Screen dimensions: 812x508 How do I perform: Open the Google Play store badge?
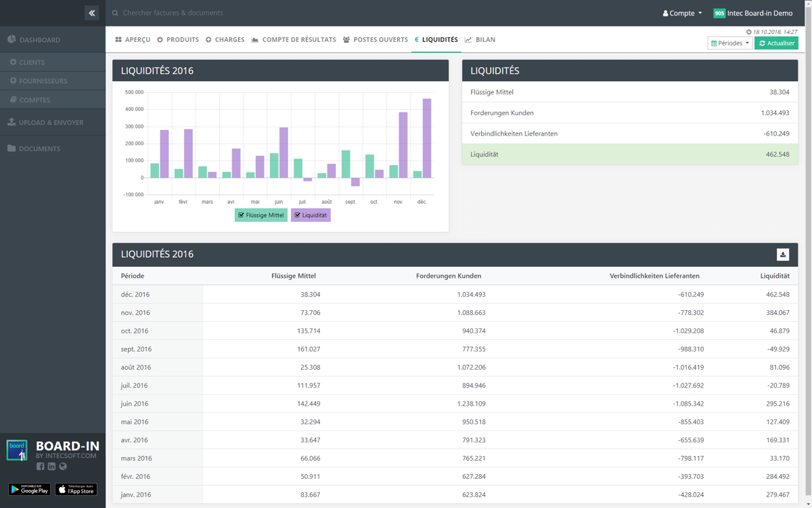(29, 489)
